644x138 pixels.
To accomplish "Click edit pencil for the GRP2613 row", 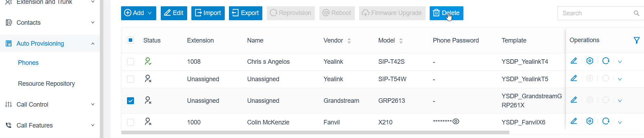I will [x=574, y=100].
